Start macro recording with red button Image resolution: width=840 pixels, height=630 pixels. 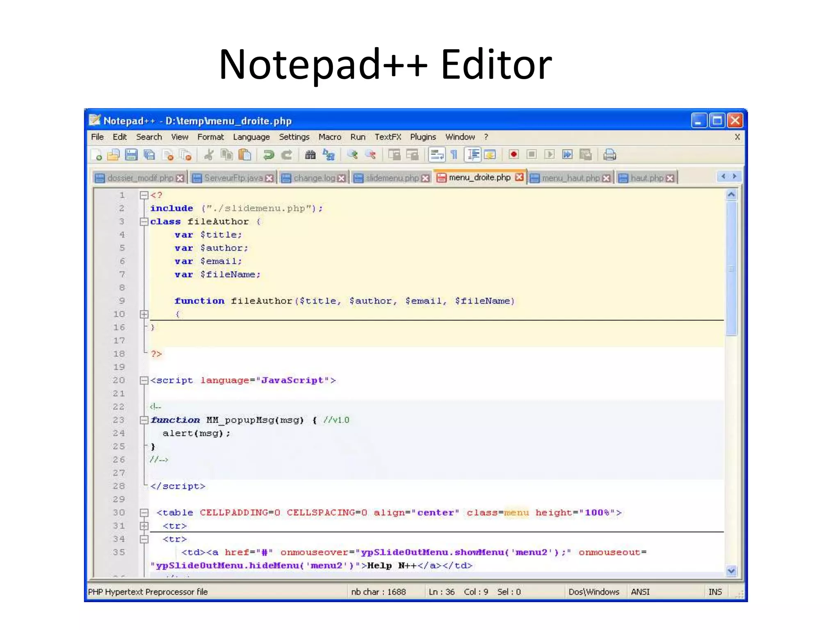click(514, 155)
